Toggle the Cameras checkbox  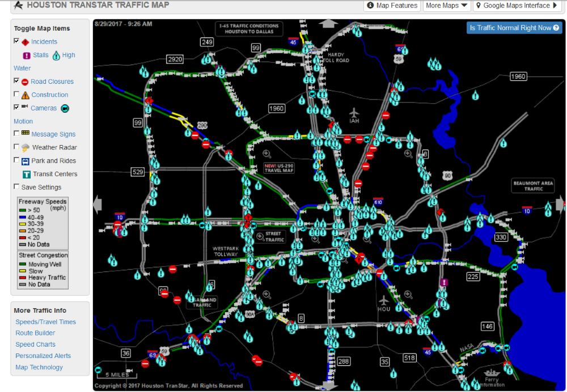coord(16,107)
